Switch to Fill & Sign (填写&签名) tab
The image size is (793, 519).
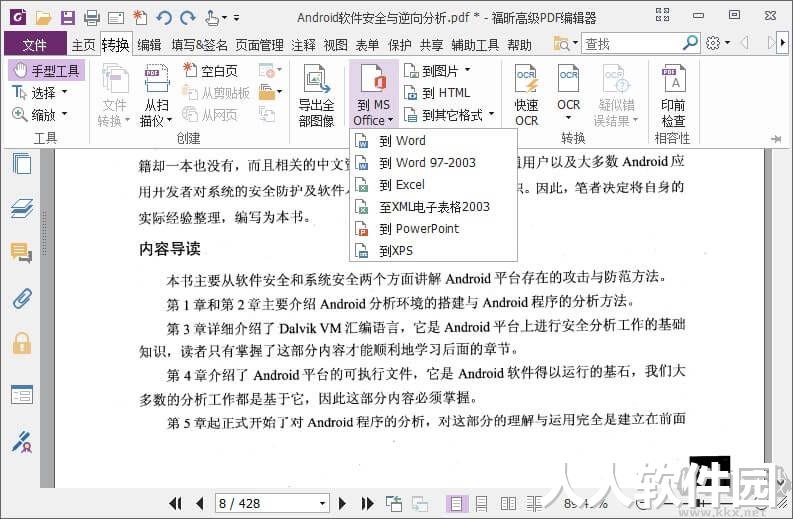[199, 45]
